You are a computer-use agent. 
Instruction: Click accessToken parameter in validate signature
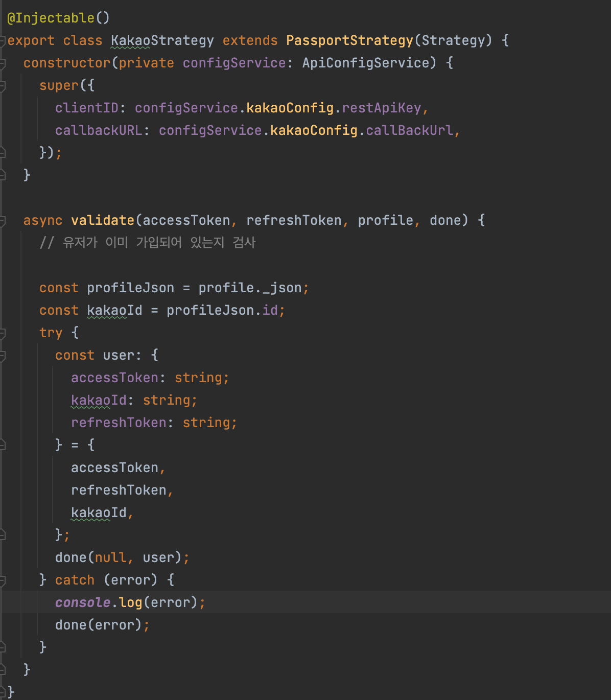[x=186, y=220]
